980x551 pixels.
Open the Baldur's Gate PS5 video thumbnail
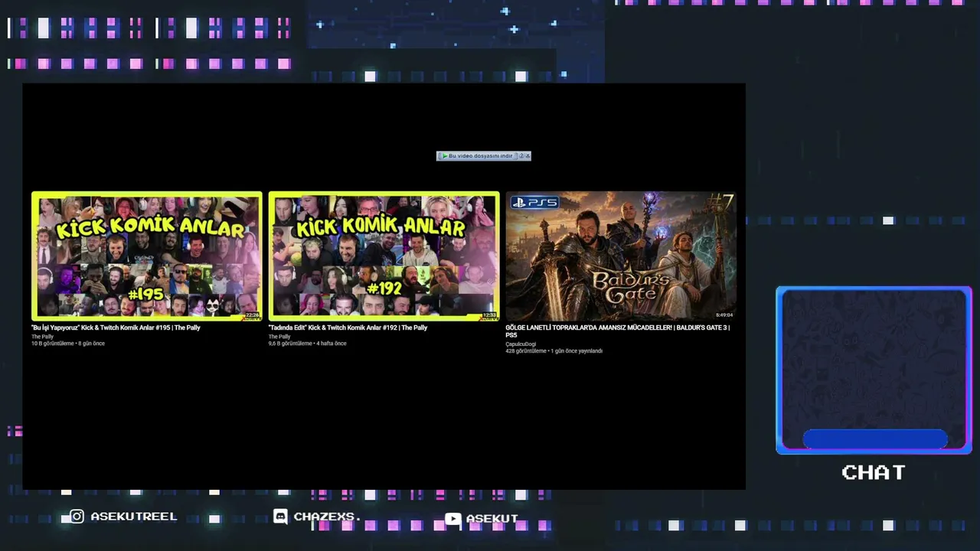(x=621, y=256)
